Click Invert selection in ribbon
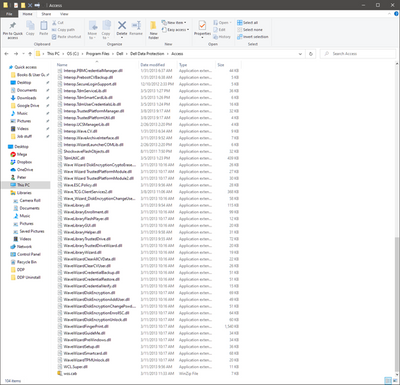Screen dimensions: 400x385 253,37
